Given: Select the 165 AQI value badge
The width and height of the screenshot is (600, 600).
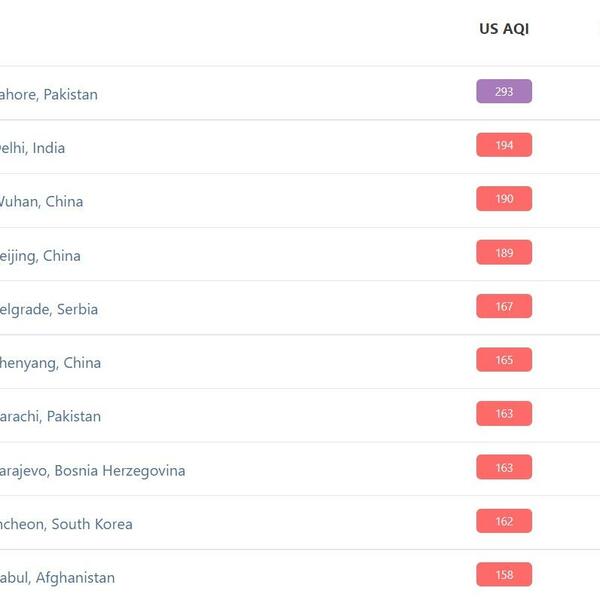Looking at the screenshot, I should (504, 360).
